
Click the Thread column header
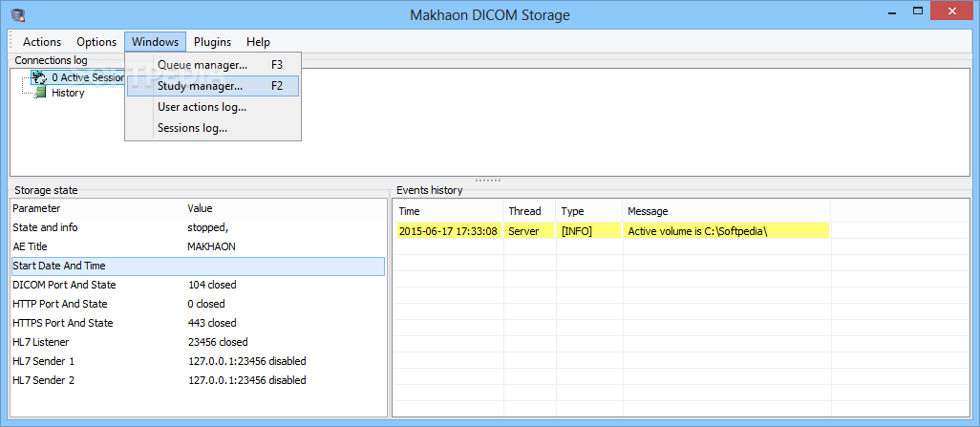(530, 211)
